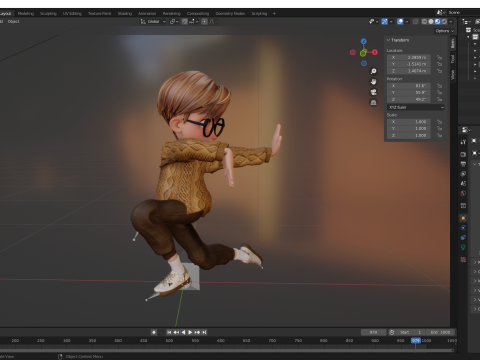Jump to the timeline start frame

point(169,332)
